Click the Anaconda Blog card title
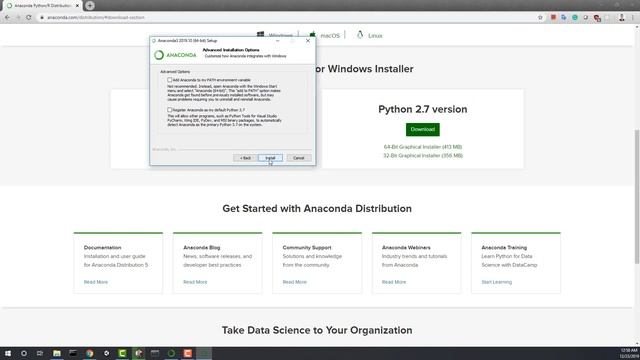640x360 pixels. point(202,248)
